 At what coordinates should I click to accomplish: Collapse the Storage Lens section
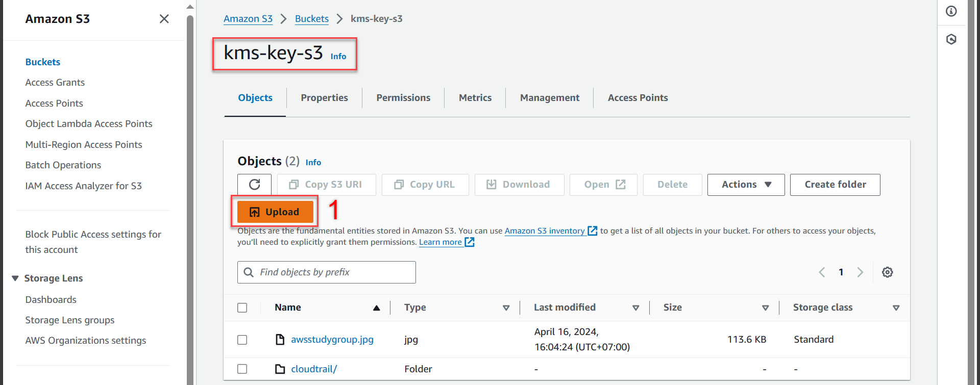point(15,278)
